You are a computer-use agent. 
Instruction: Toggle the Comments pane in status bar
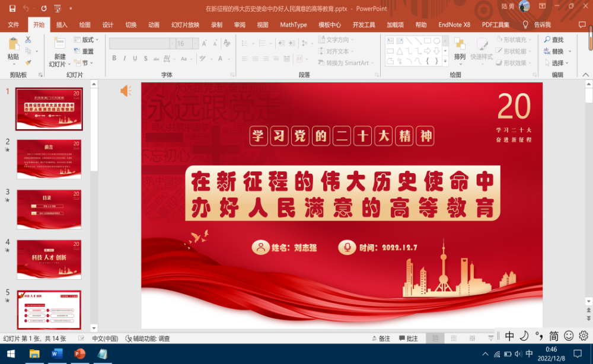pos(408,339)
